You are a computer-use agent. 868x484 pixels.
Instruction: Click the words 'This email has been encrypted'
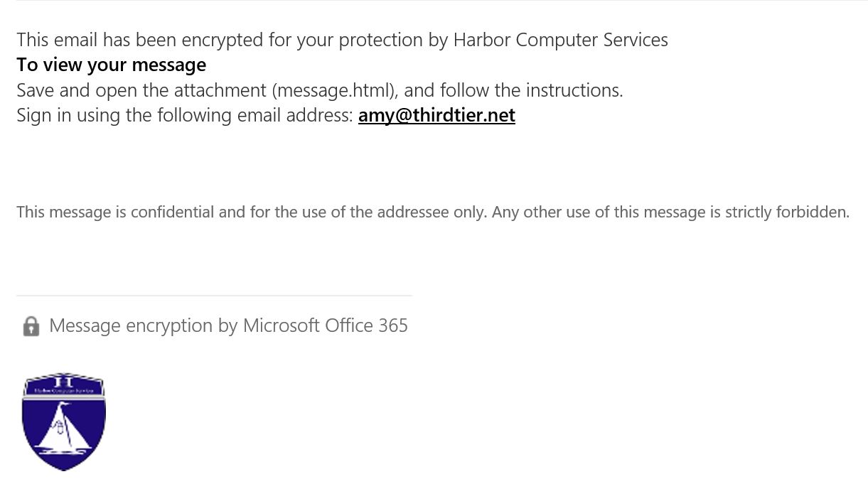(139, 40)
